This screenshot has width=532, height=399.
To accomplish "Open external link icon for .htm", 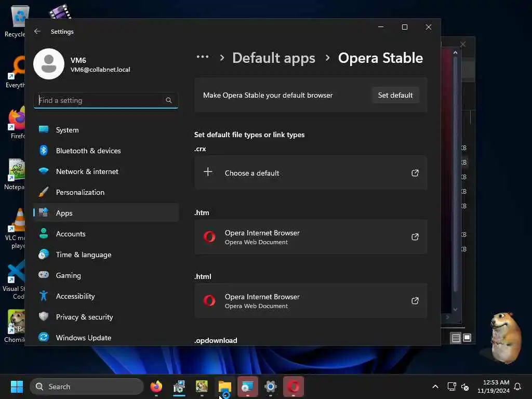I will (x=415, y=237).
